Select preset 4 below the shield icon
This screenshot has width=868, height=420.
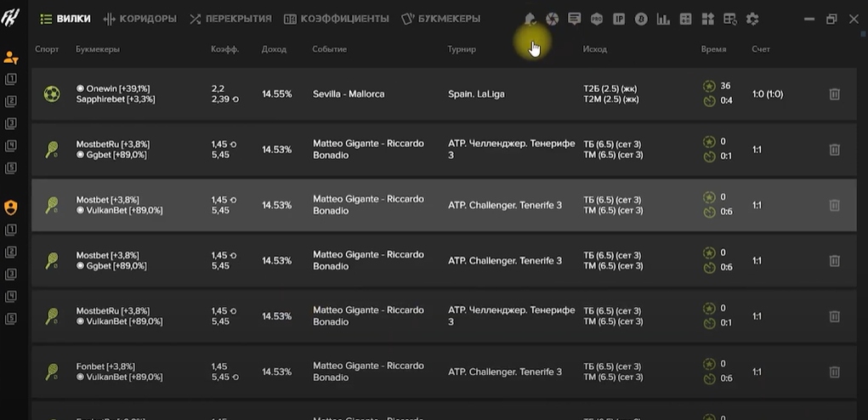click(x=10, y=296)
